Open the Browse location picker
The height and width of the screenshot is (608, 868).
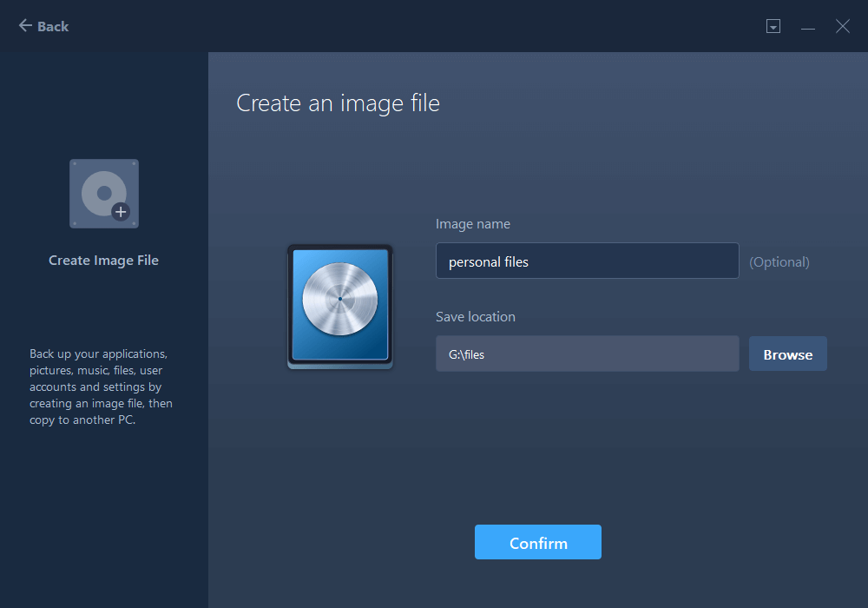point(787,354)
